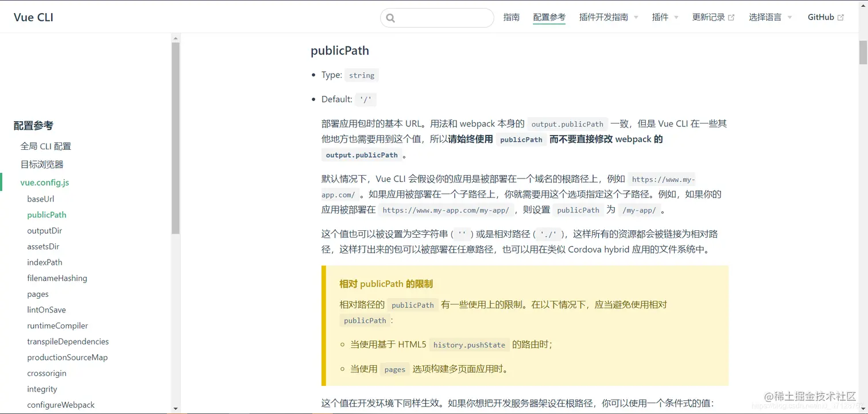The image size is (868, 414).
Task: Open the 插件 dropdown menu
Action: point(660,17)
